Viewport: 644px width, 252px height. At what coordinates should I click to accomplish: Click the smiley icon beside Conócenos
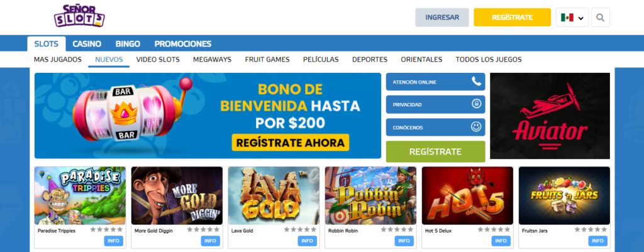(476, 127)
